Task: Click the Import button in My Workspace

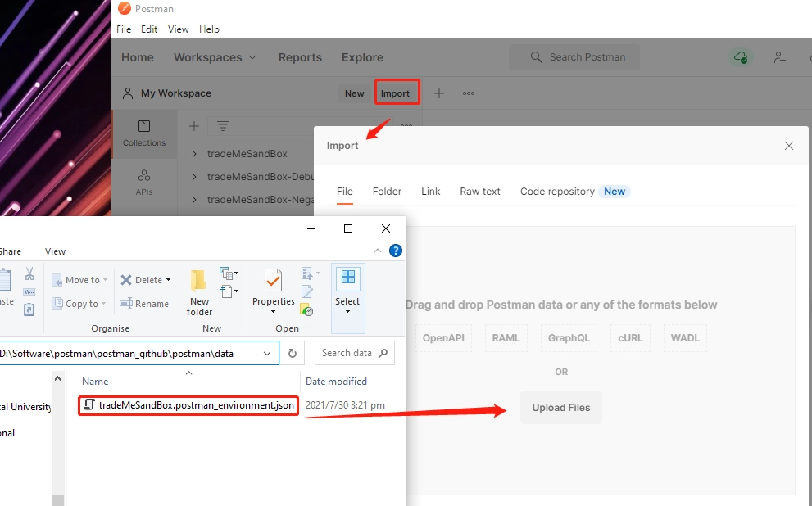Action: [x=395, y=93]
